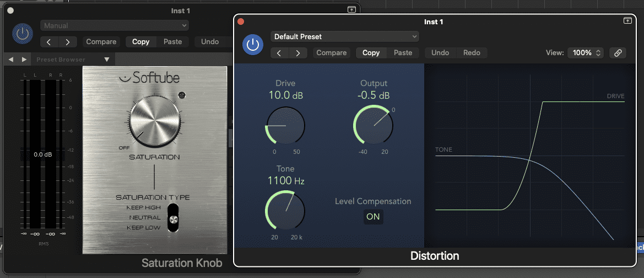
Task: Toggle power button in Distortion plugin
Action: point(253,45)
